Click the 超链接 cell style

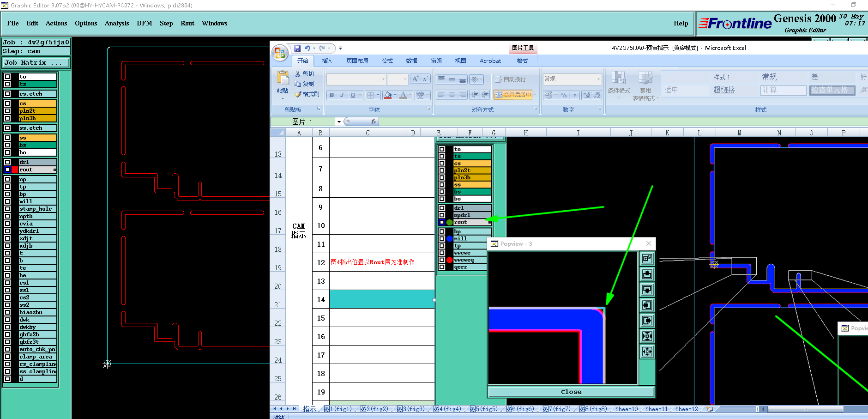pyautogui.click(x=724, y=90)
